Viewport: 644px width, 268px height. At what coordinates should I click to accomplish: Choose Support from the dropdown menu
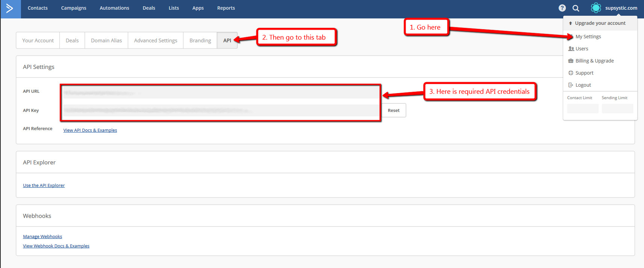pyautogui.click(x=584, y=73)
